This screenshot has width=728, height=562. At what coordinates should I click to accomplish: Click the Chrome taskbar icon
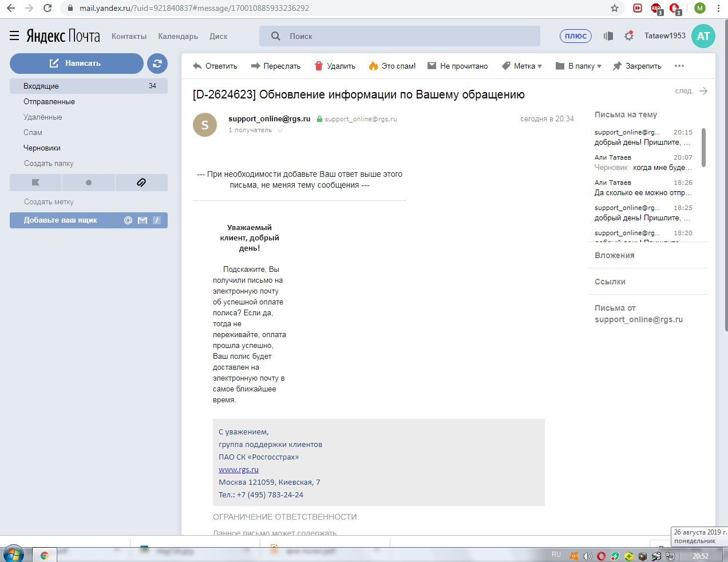click(45, 555)
